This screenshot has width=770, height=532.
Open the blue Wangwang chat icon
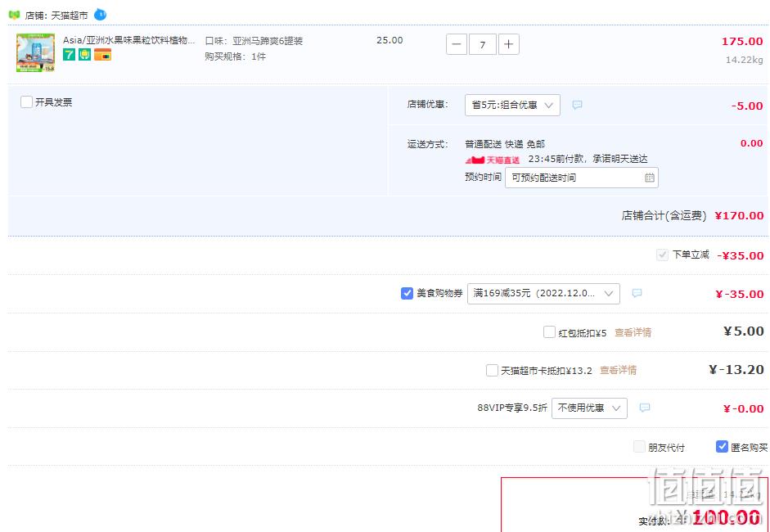coord(100,15)
